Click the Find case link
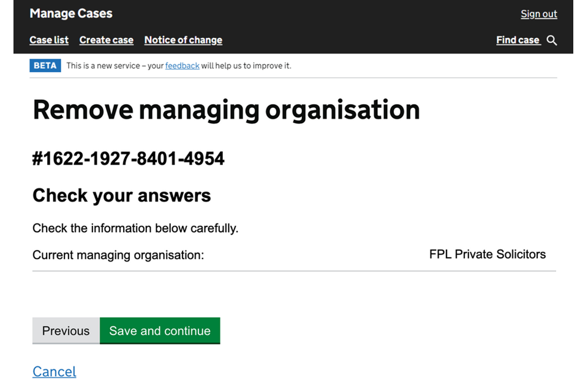 (518, 40)
